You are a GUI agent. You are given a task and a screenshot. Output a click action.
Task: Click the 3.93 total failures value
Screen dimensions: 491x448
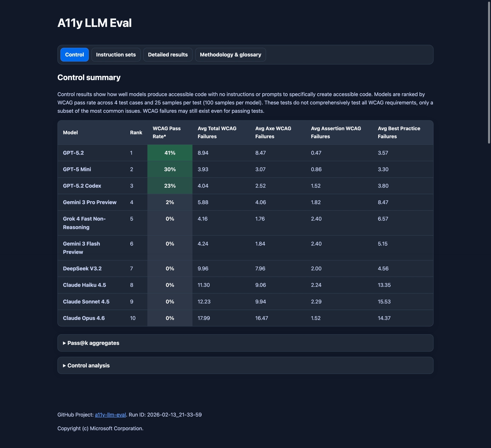coord(203,169)
